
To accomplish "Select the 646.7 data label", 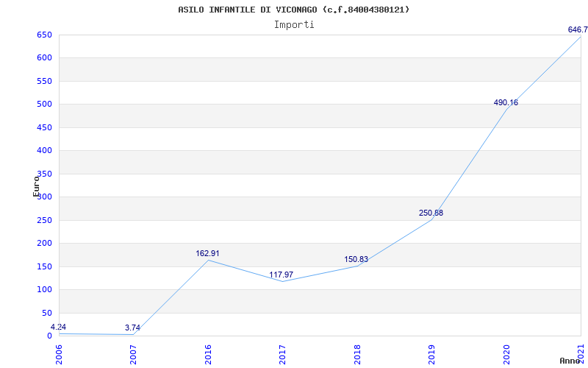I will coord(578,29).
